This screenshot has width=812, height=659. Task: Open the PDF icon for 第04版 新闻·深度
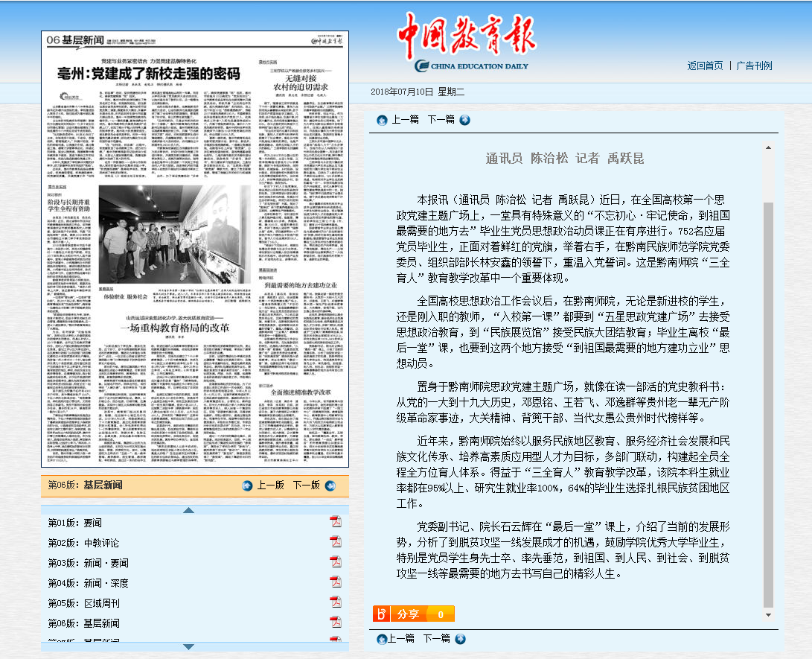336,582
